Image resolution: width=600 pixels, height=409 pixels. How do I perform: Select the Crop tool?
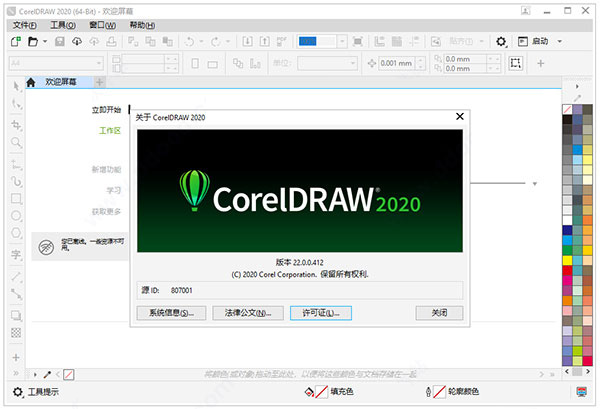pos(16,125)
